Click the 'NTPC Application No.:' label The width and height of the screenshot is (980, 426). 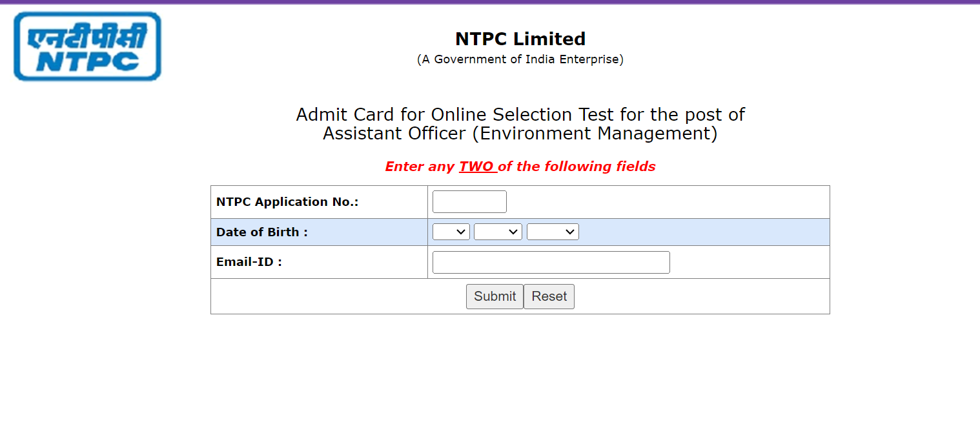tap(287, 202)
